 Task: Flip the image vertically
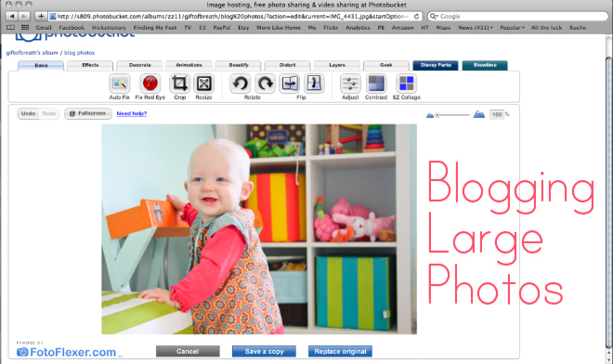point(314,84)
